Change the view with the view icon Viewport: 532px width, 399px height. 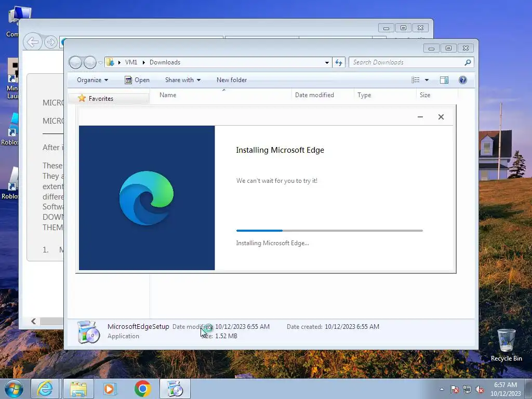(x=416, y=80)
